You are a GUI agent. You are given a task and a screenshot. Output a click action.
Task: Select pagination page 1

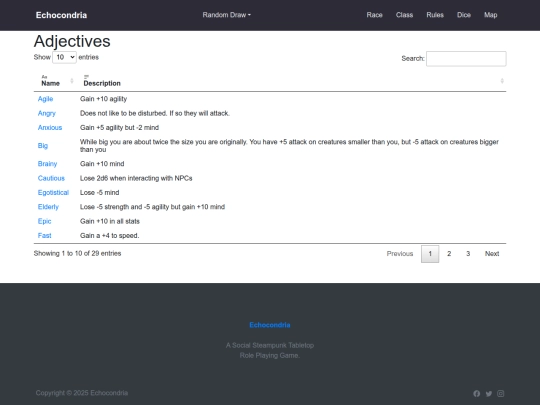pos(430,254)
